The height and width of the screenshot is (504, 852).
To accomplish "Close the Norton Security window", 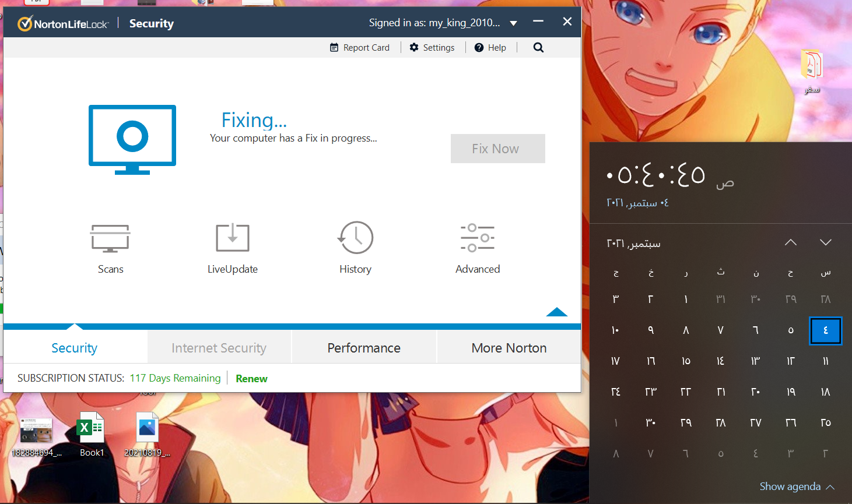I will click(x=567, y=22).
